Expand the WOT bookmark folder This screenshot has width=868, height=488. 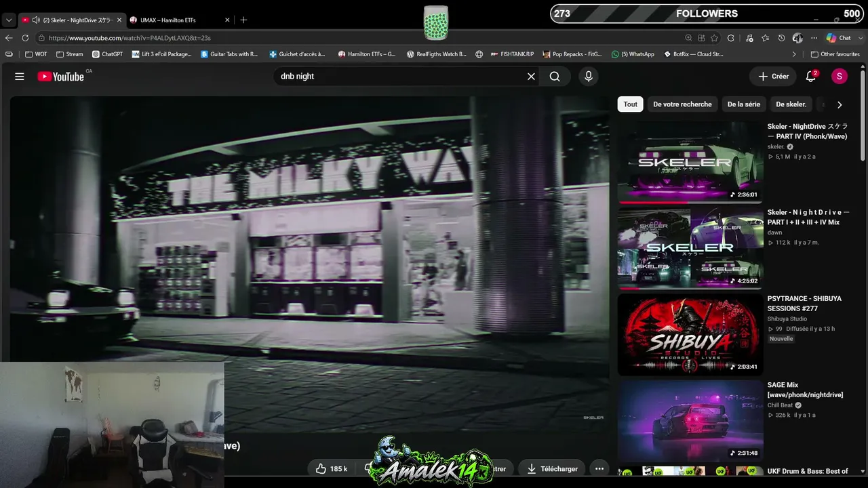click(36, 54)
